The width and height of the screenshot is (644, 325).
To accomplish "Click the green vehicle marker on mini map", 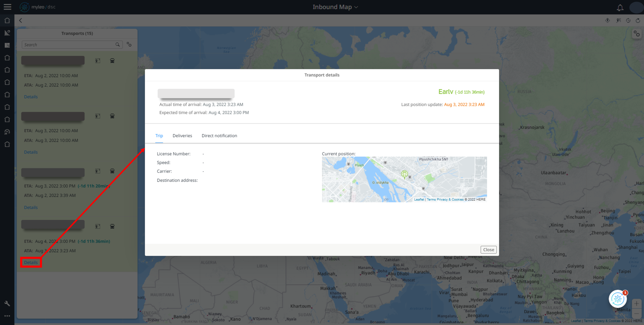I will [x=404, y=174].
